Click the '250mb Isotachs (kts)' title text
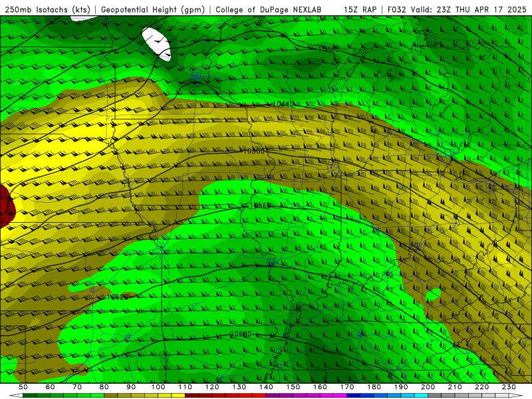 coord(47,10)
